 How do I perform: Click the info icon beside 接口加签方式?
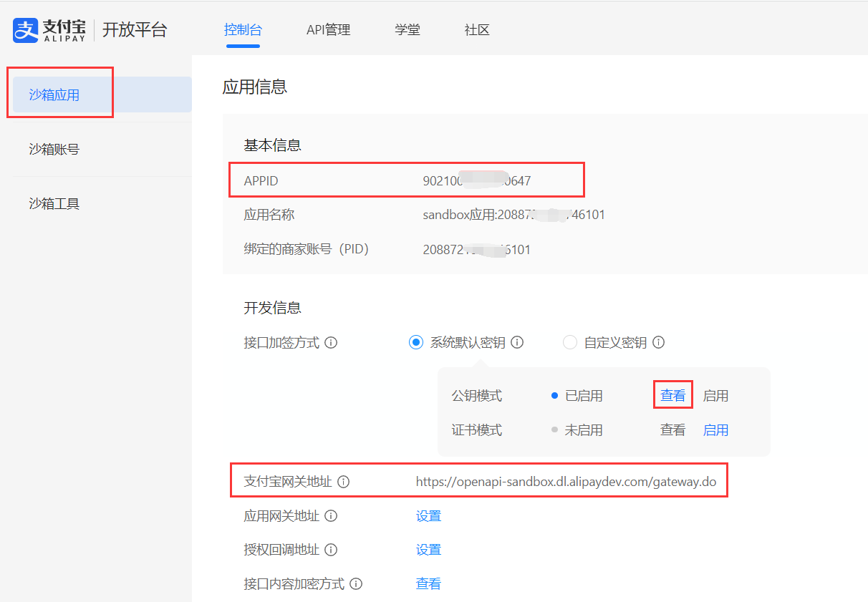point(331,343)
